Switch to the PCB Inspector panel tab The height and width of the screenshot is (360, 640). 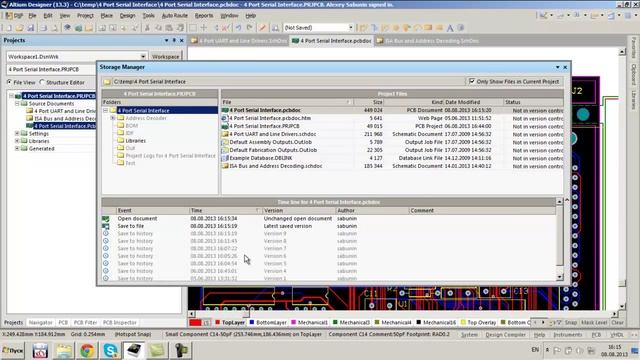[x=119, y=322]
